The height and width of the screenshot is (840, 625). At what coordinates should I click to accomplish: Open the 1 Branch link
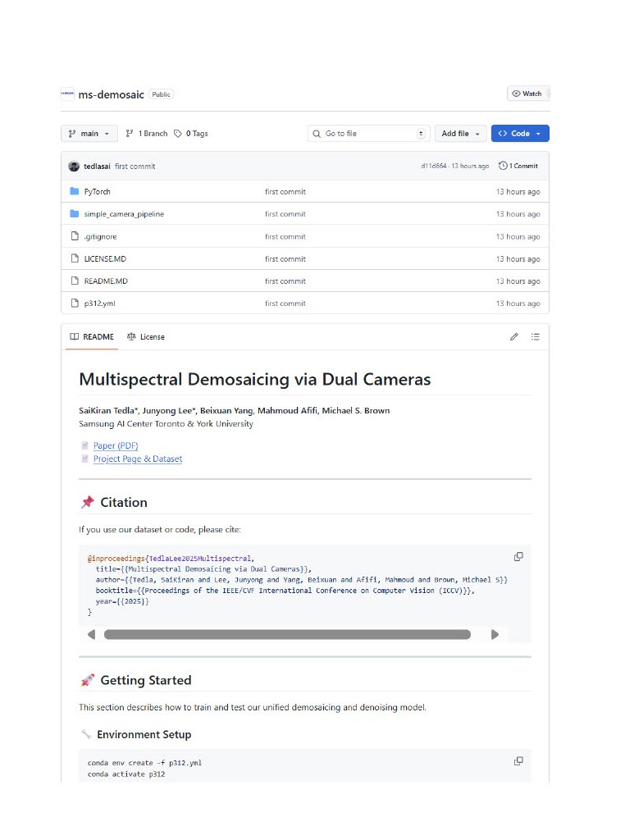tap(147, 134)
